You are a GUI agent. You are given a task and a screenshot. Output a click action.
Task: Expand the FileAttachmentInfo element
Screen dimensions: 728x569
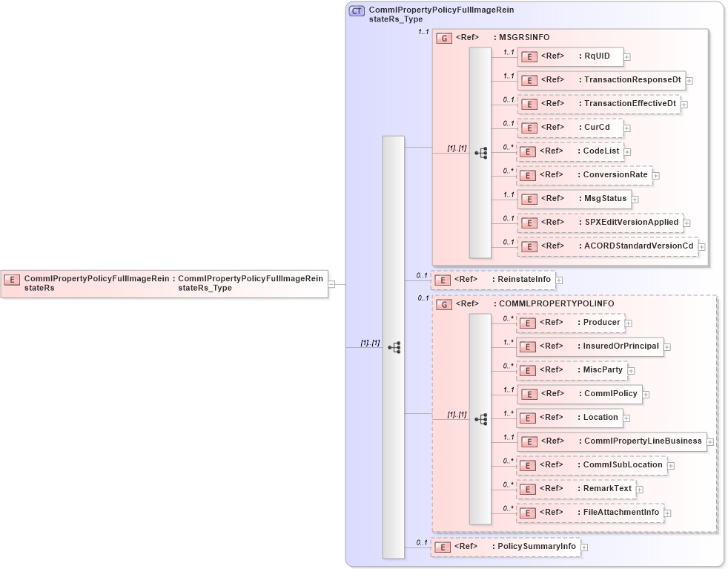pyautogui.click(x=668, y=512)
